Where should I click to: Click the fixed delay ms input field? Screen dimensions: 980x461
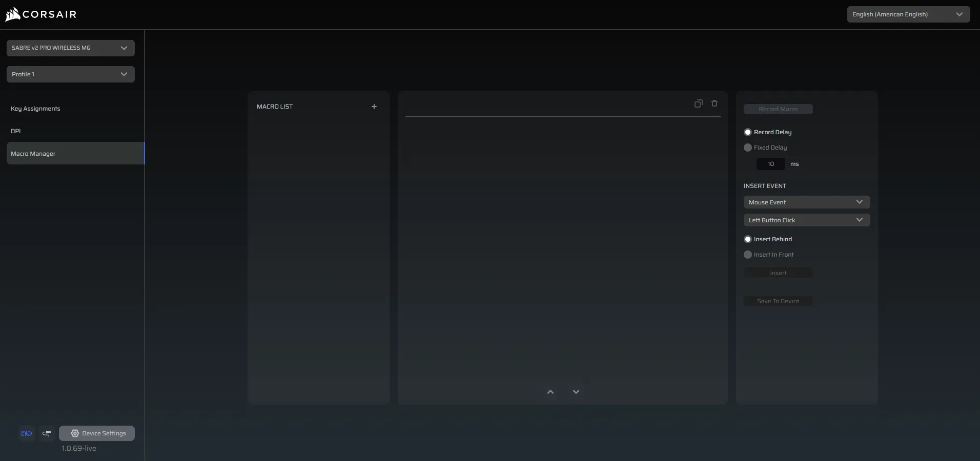(x=771, y=164)
